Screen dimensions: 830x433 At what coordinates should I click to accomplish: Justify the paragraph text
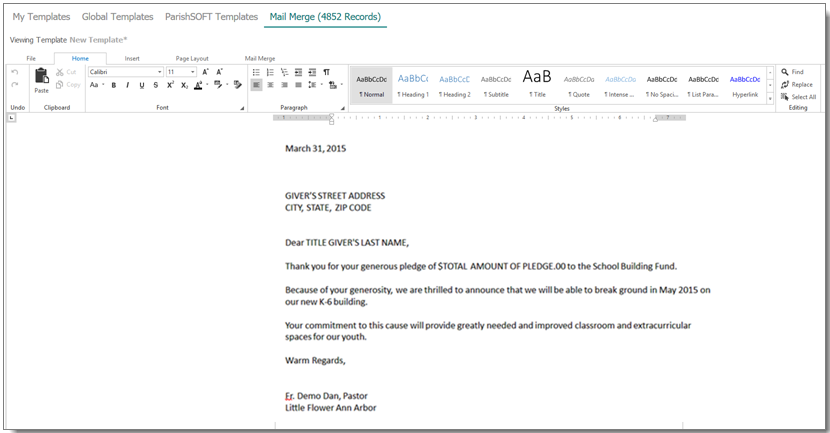coord(299,85)
